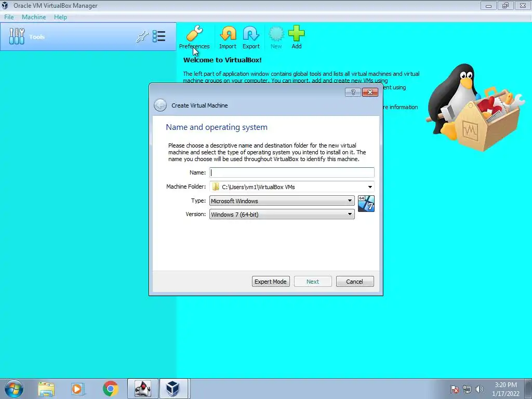This screenshot has height=399, width=532.
Task: Close the Create Virtual Machine dialog
Action: pyautogui.click(x=370, y=92)
